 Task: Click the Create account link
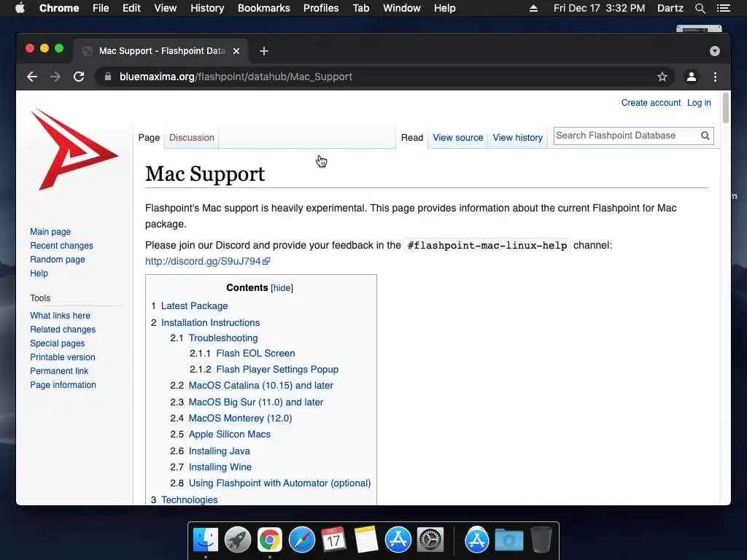pos(651,103)
